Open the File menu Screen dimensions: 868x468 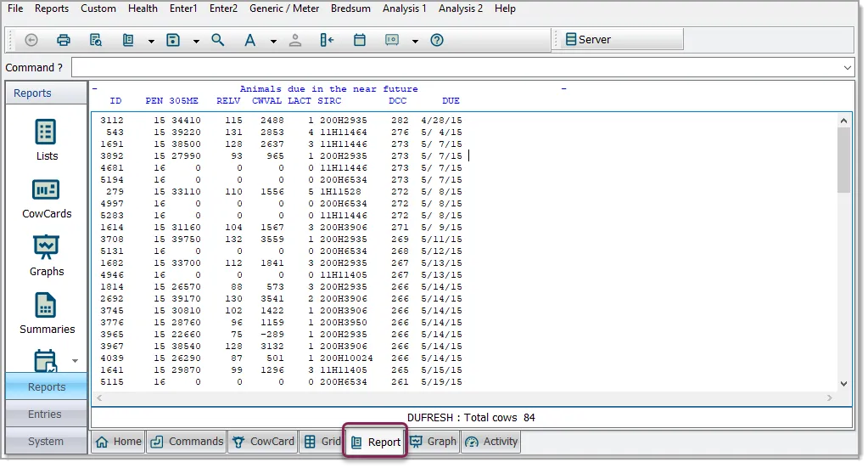click(x=15, y=8)
